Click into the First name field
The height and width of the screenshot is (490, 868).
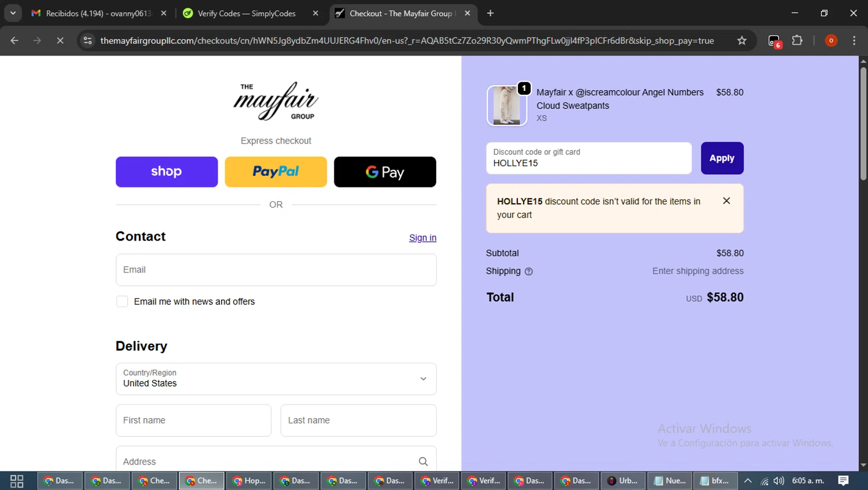tap(193, 421)
